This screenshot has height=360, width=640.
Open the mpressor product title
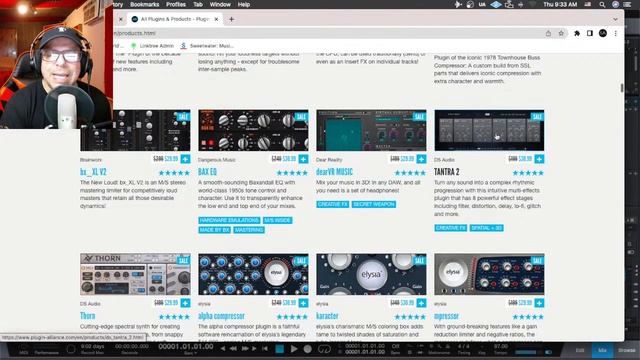(x=446, y=316)
